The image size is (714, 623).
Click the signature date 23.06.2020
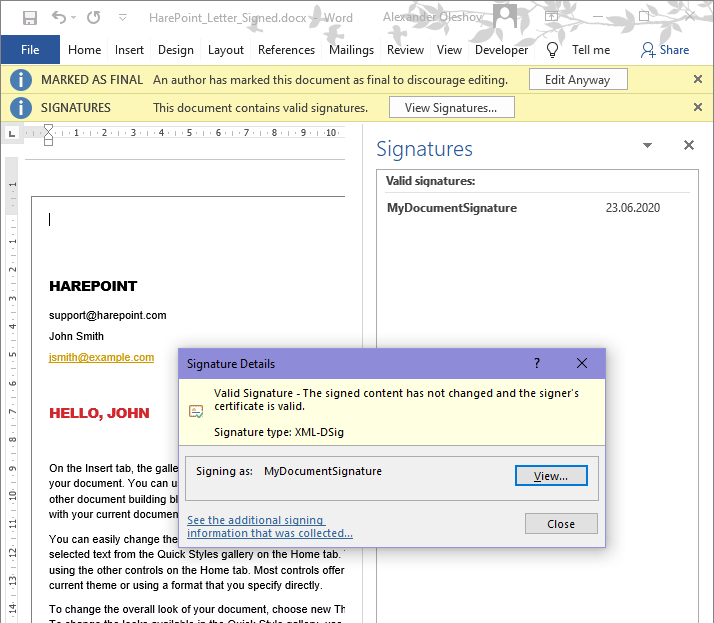(632, 208)
